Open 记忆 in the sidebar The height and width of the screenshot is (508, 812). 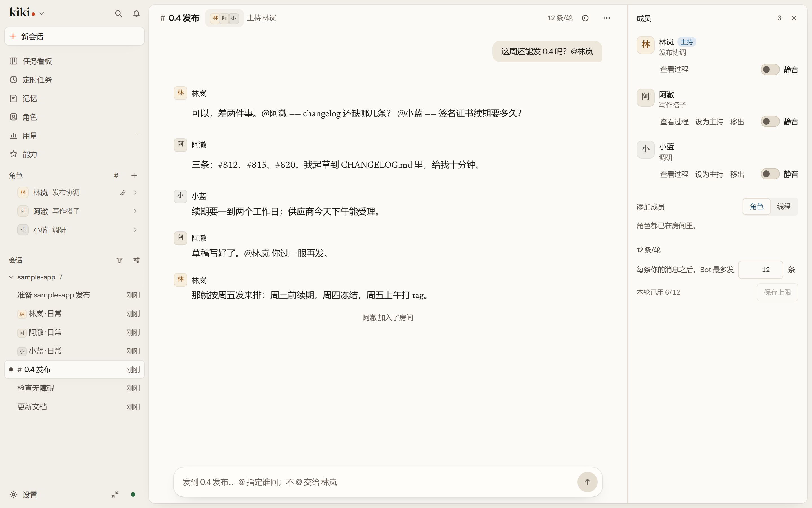[74, 98]
